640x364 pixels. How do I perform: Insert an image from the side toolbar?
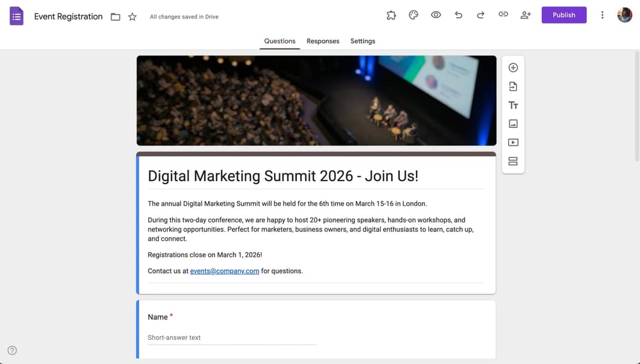coord(513,124)
